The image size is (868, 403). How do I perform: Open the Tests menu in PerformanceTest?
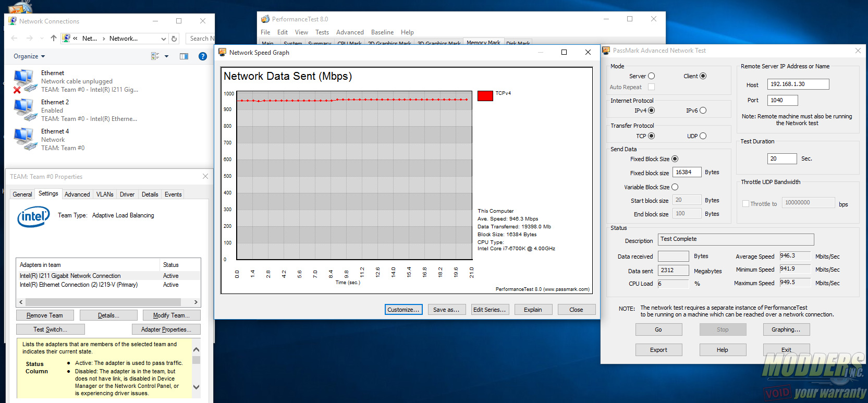(x=322, y=32)
